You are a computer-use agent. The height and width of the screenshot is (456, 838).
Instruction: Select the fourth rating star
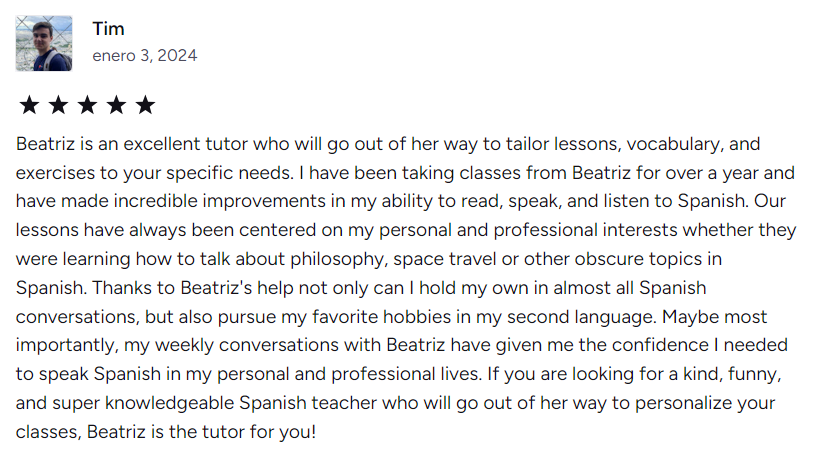coord(116,105)
